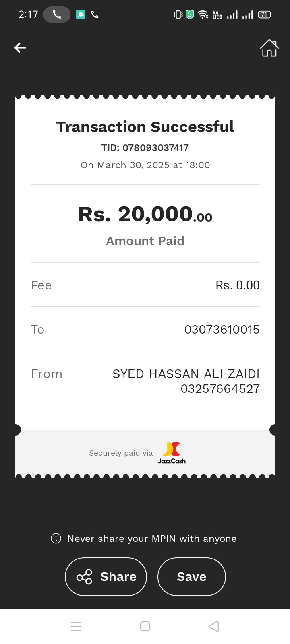Share the transaction receipt
This screenshot has height=644, width=290.
tap(106, 577)
